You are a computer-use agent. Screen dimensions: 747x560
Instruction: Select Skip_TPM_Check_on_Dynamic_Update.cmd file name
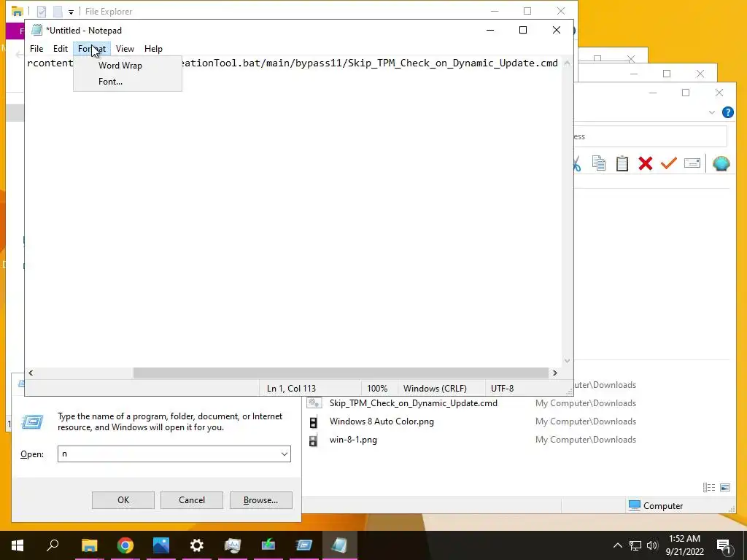click(x=414, y=402)
